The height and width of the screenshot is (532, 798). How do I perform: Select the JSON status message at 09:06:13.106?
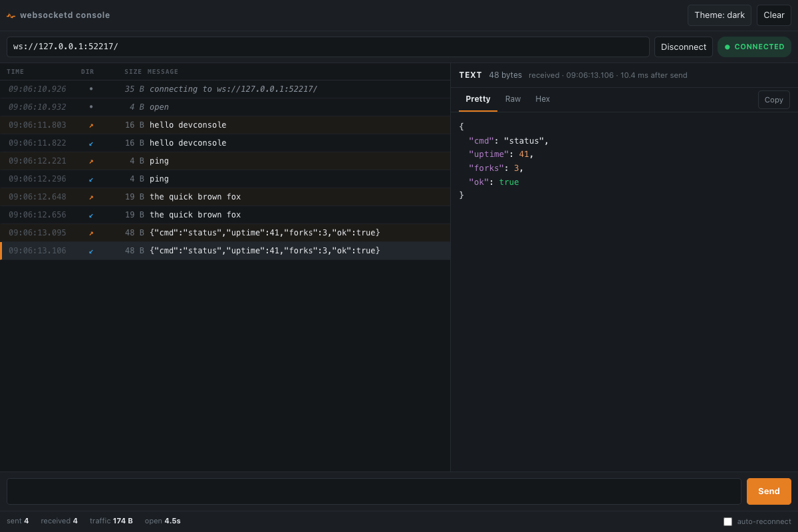225,251
